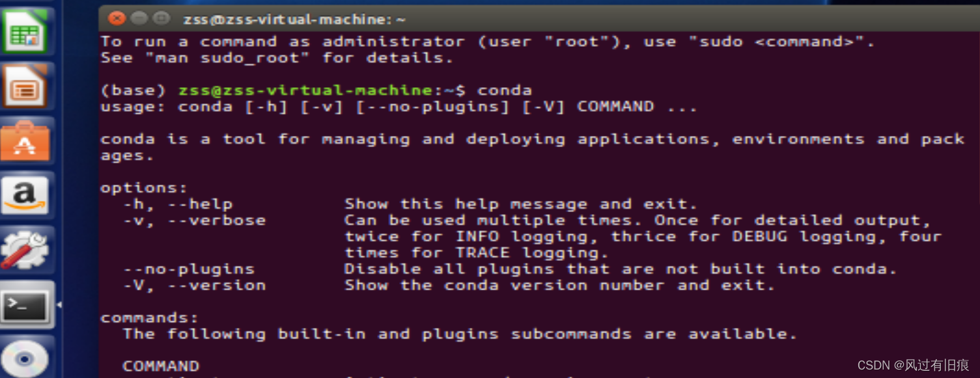Minimize the terminal window

(x=139, y=18)
